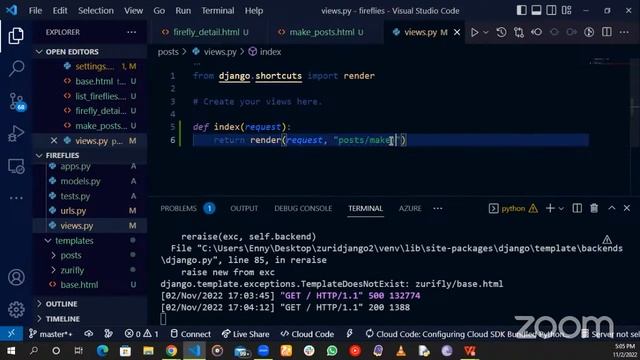The image size is (640, 360).
Task: Open Cloud Code status bar item
Action: (307, 334)
